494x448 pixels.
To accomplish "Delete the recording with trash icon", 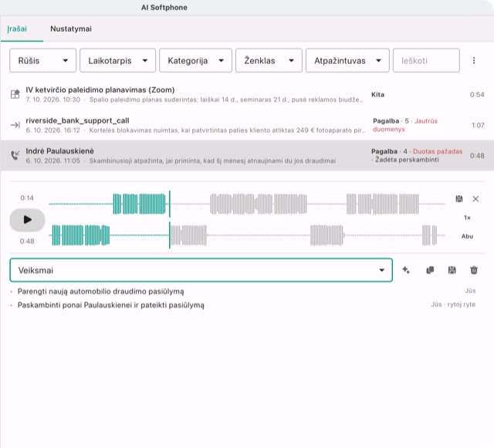I will [x=474, y=270].
